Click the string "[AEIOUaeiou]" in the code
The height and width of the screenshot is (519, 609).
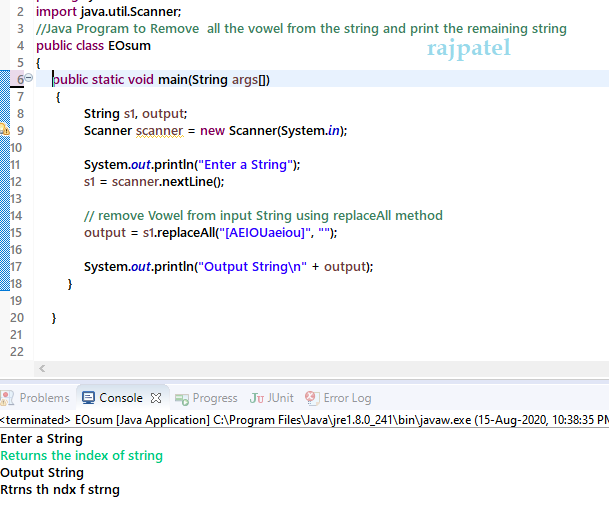coord(265,233)
